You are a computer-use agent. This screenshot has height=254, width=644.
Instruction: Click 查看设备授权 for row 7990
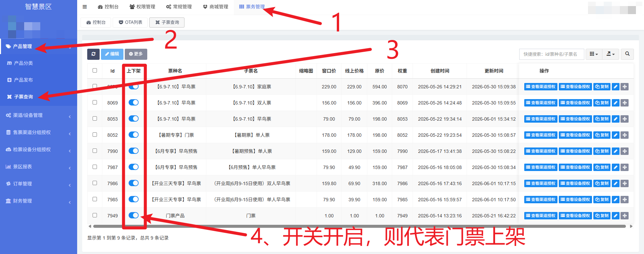point(575,151)
